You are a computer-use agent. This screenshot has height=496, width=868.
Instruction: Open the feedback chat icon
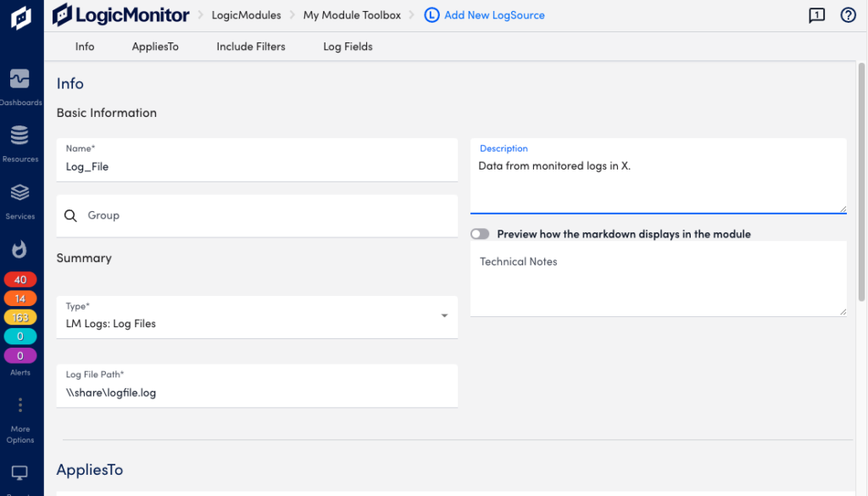pos(816,15)
